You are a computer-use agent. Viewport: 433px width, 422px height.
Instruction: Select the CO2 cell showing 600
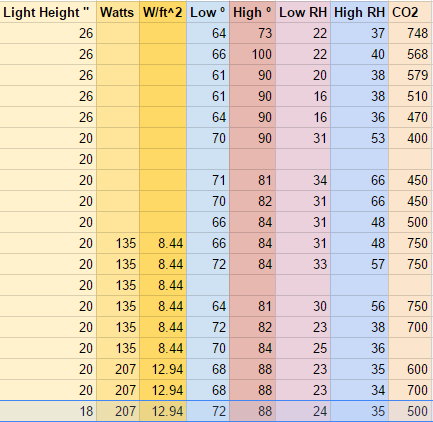click(x=411, y=369)
